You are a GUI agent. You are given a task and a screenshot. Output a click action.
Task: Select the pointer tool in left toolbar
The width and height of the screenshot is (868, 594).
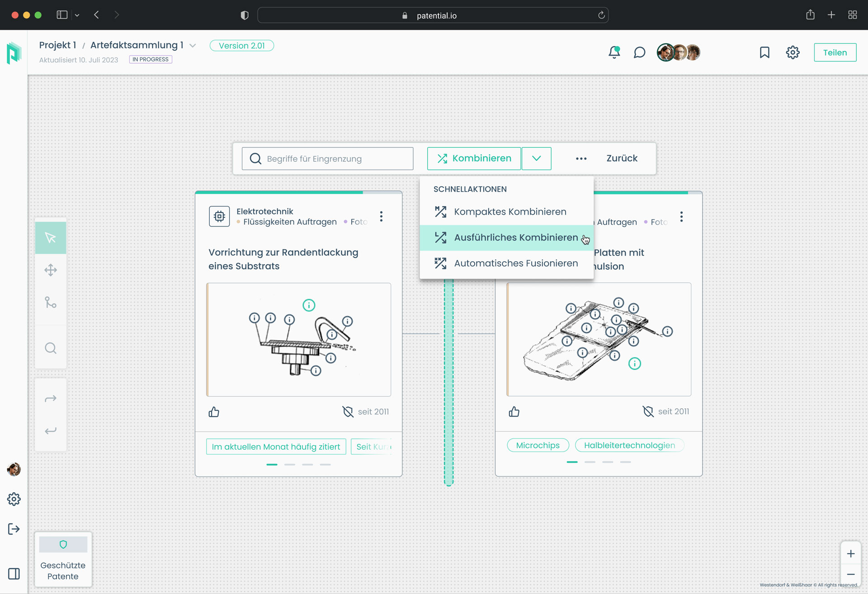(x=51, y=238)
